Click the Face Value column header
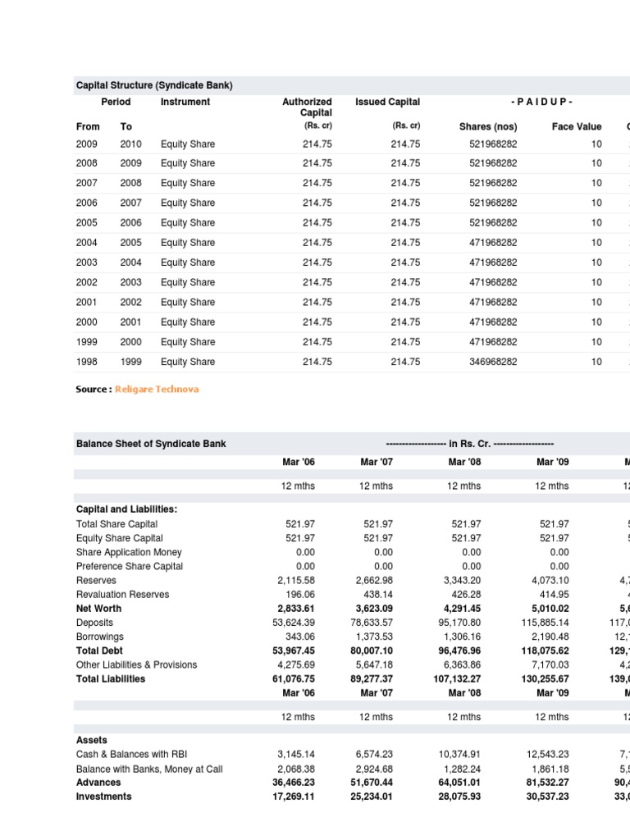The height and width of the screenshot is (840, 630). tap(577, 126)
